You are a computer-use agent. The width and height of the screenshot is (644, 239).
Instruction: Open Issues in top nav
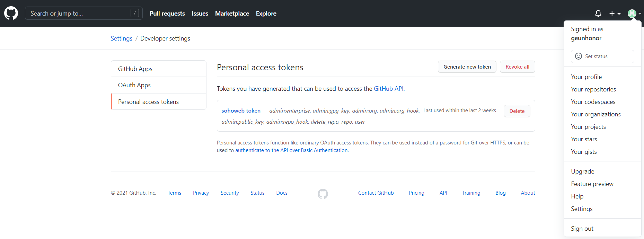pos(200,14)
